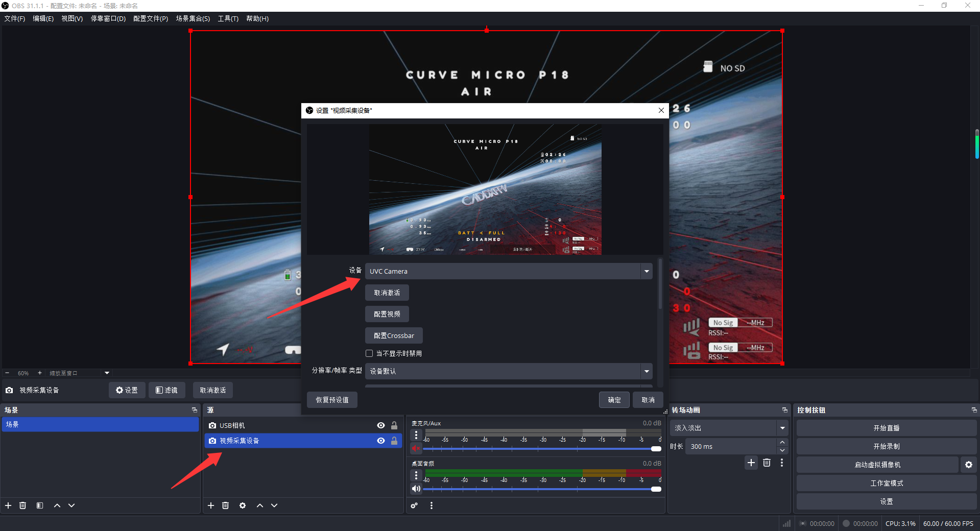Toggle visibility of 视频采集设备 source
The height and width of the screenshot is (531, 980).
click(x=381, y=441)
